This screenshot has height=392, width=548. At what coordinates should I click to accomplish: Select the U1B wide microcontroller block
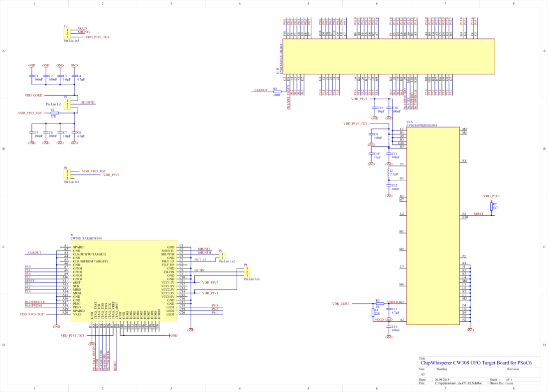(389, 56)
